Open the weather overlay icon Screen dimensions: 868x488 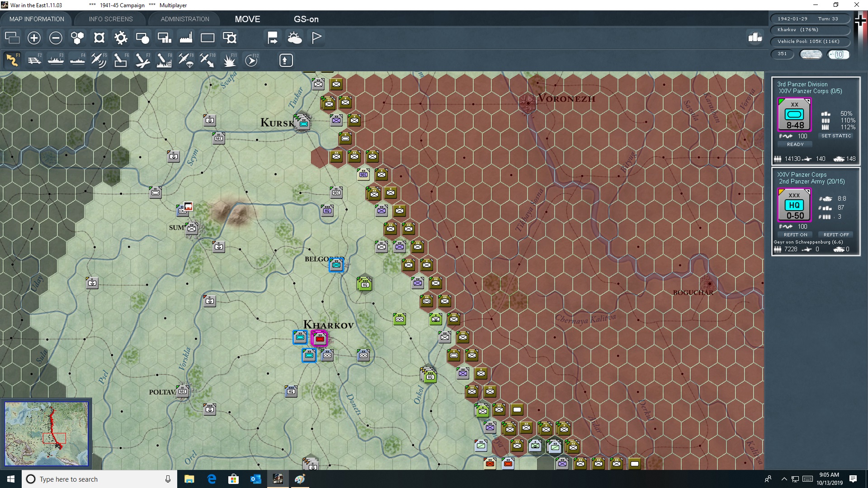pyautogui.click(x=295, y=38)
